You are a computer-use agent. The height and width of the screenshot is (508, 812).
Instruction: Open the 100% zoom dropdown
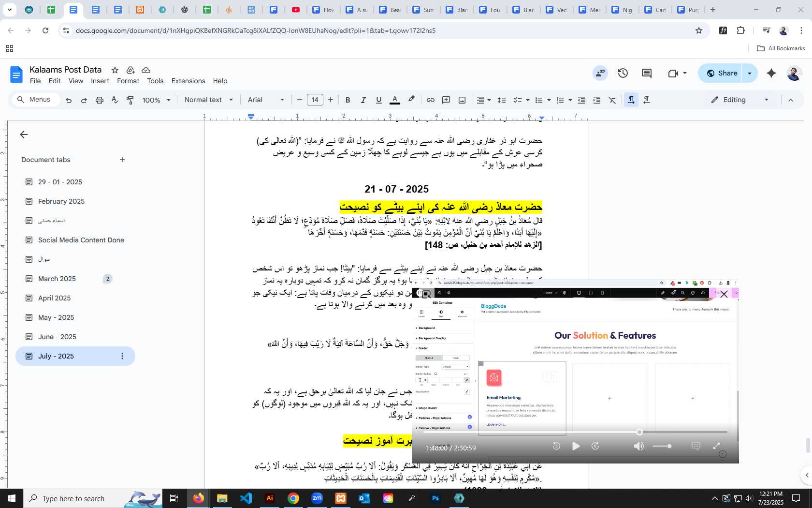[157, 100]
